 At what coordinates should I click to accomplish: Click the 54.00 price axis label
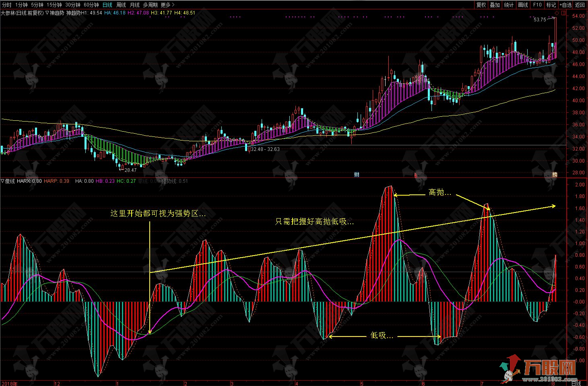579,16
